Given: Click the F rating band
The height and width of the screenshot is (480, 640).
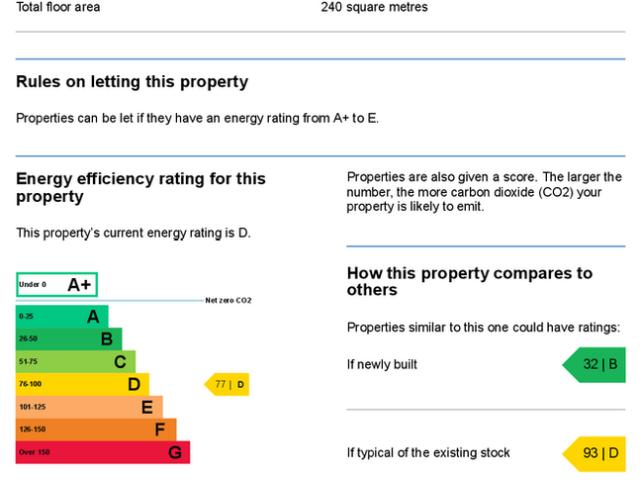Looking at the screenshot, I should pos(95,430).
